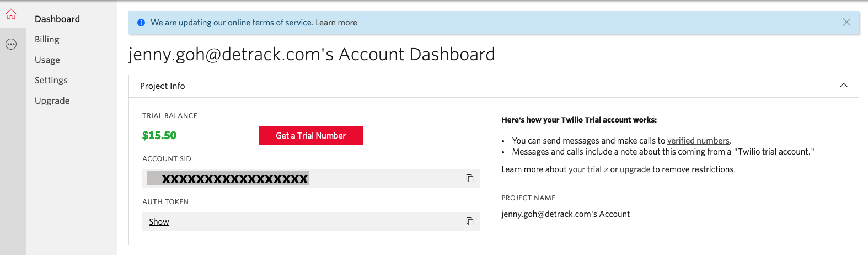Click the AUTH TOKEN label
Image resolution: width=868 pixels, height=255 pixels.
165,202
